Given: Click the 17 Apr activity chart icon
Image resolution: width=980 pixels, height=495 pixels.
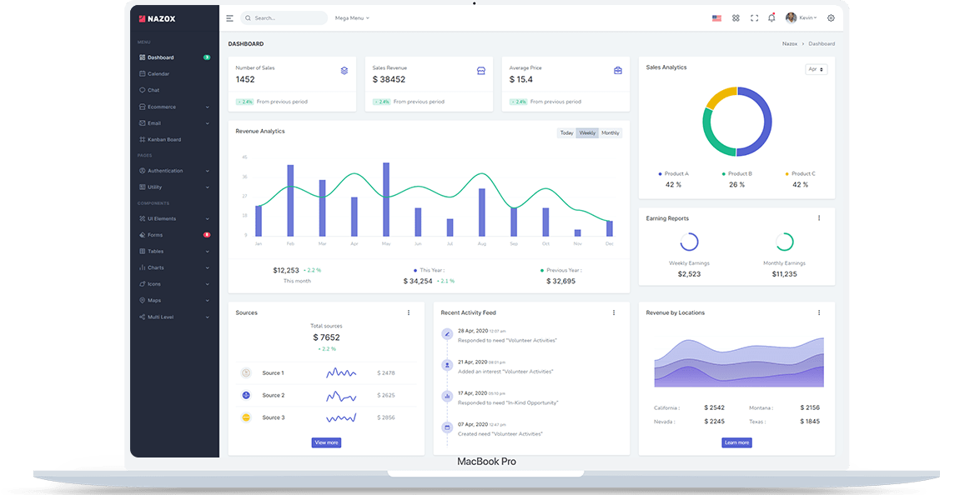Looking at the screenshot, I should 447,397.
